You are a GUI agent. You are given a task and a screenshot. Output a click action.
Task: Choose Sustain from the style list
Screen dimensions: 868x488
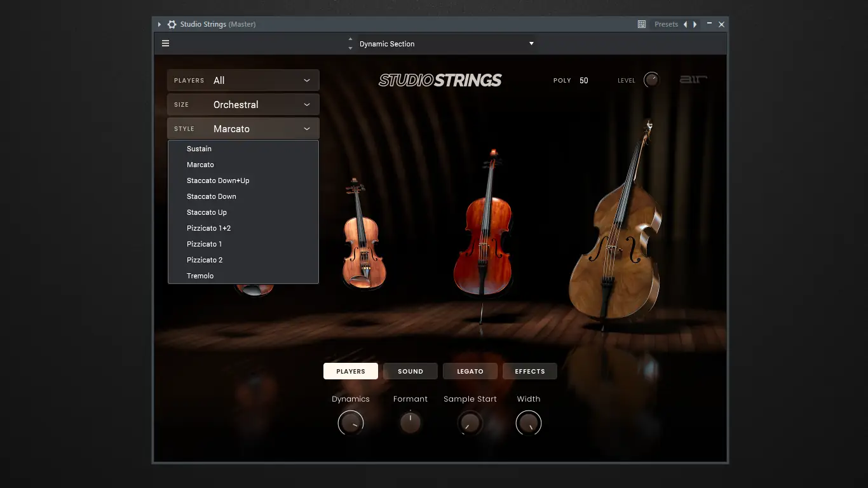pyautogui.click(x=243, y=149)
